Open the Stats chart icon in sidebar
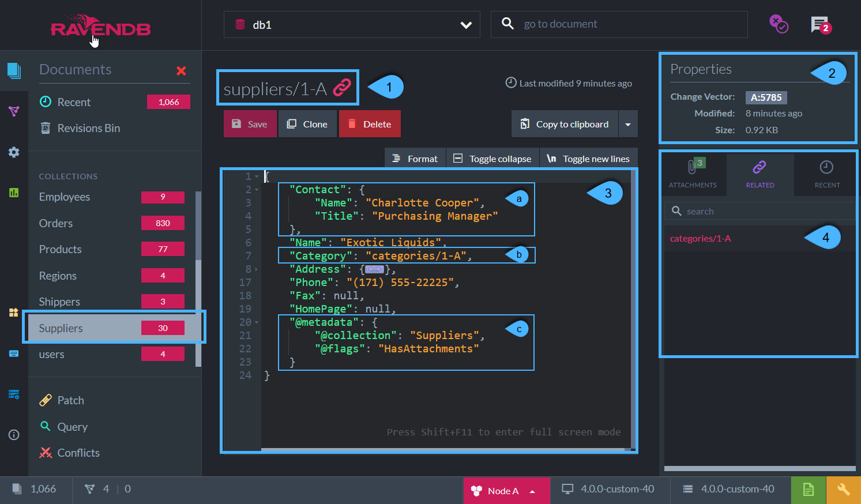This screenshot has height=504, width=861. coord(14,193)
